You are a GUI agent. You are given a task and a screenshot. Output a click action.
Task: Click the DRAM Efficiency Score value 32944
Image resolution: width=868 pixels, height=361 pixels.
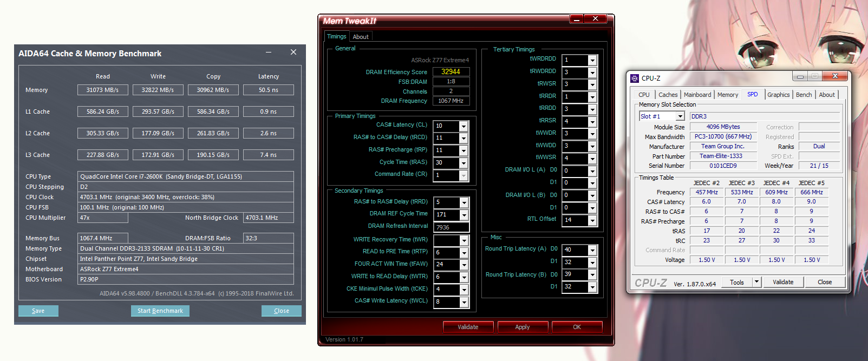click(x=451, y=71)
